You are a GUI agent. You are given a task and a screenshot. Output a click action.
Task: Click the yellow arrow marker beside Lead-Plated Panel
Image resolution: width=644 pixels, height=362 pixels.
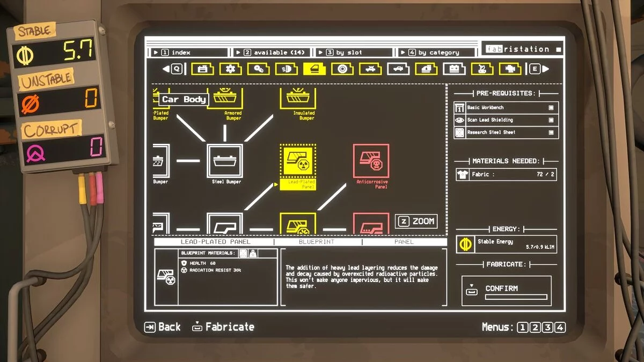click(x=276, y=184)
